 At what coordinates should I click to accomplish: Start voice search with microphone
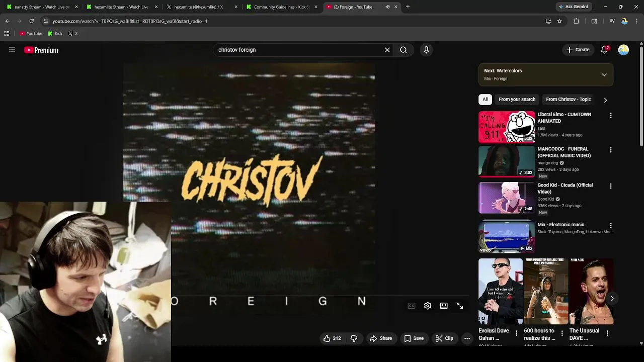point(426,50)
